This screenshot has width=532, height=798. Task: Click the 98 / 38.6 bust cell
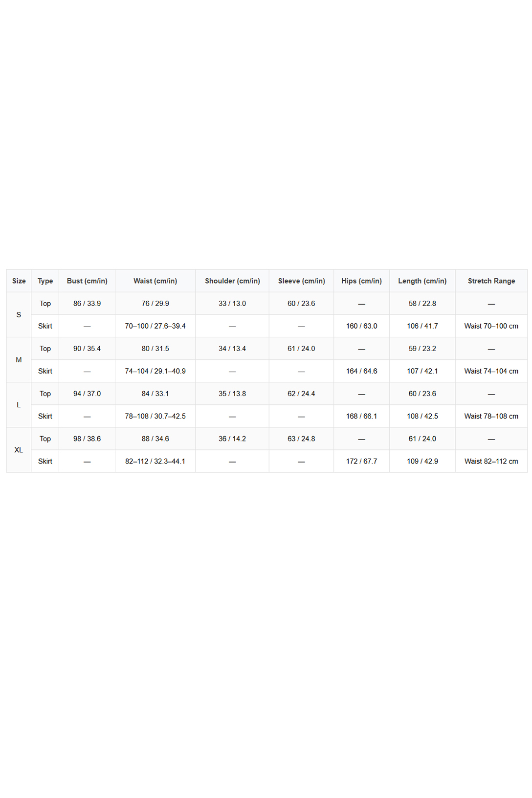click(87, 439)
